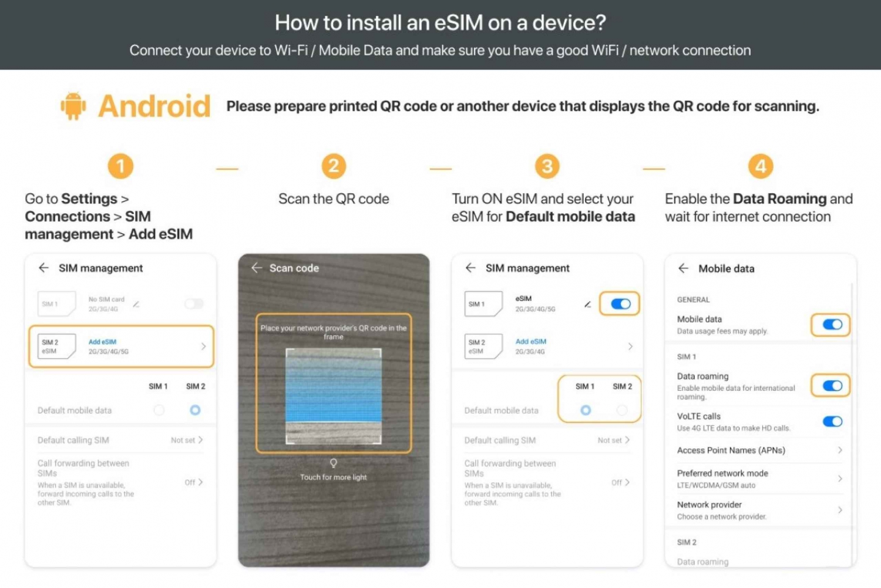Go back from the Mobile data screen
The width and height of the screenshot is (881, 588).
pyautogui.click(x=683, y=268)
